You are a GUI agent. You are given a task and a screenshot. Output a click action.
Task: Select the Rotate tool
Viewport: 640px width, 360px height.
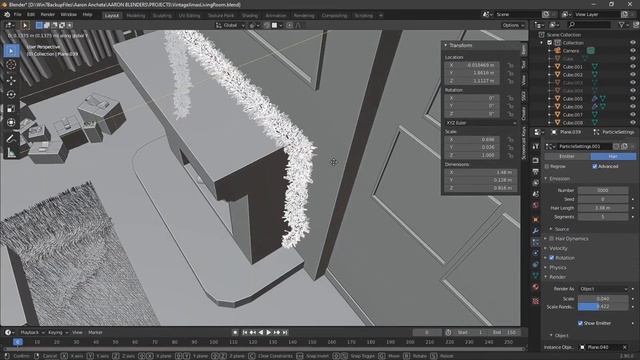tap(11, 94)
